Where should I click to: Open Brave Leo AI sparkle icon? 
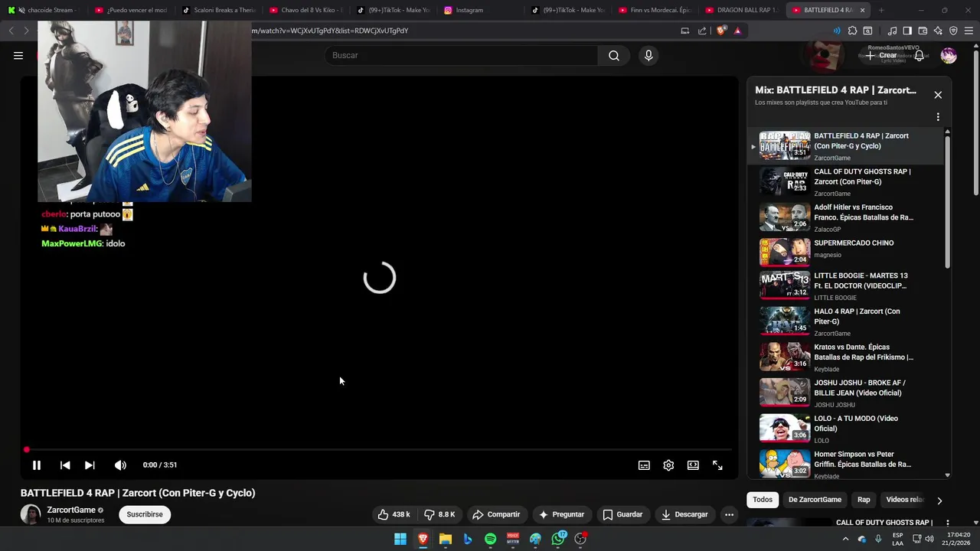938,31
